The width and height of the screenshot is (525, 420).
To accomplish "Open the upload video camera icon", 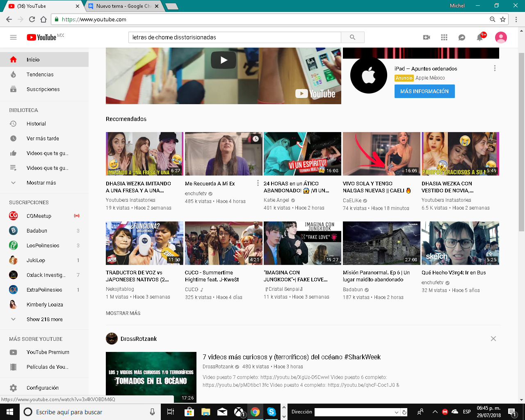I will point(427,37).
